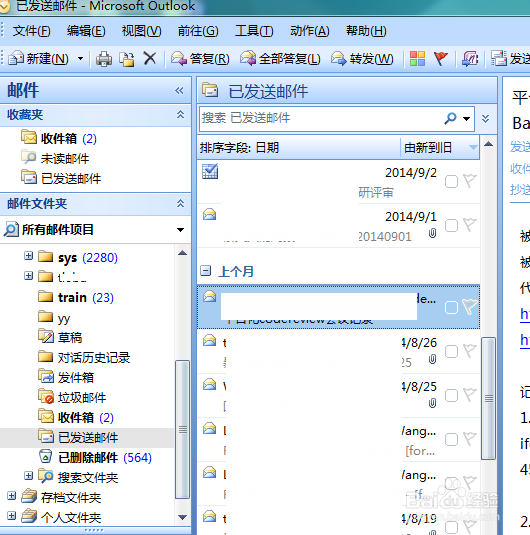Click the 新建(N) new mail button
Screen dimensions: 530x535
[38, 59]
